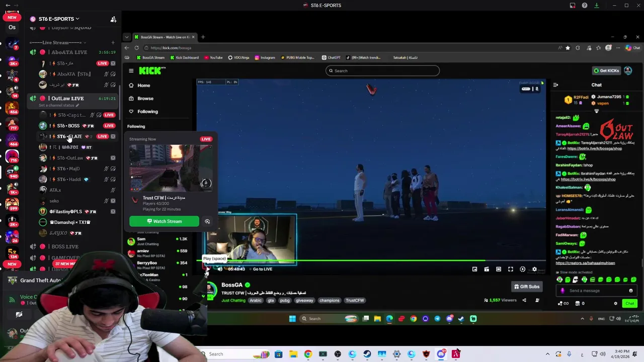Open Discord server icon with 599 badge
The image size is (644, 362).
(12, 204)
